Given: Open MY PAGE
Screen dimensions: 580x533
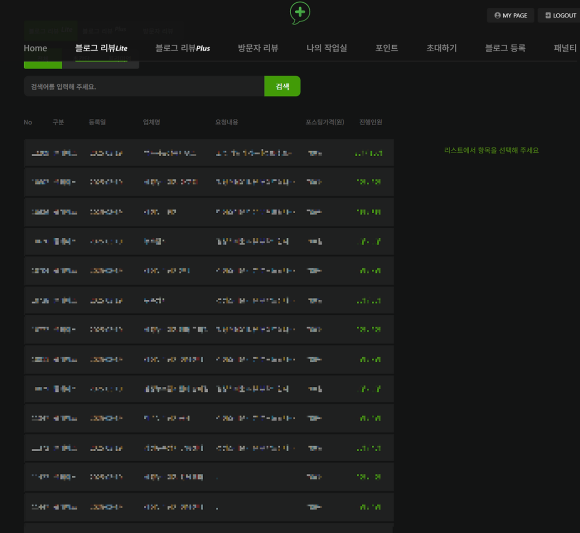Looking at the screenshot, I should click(510, 16).
